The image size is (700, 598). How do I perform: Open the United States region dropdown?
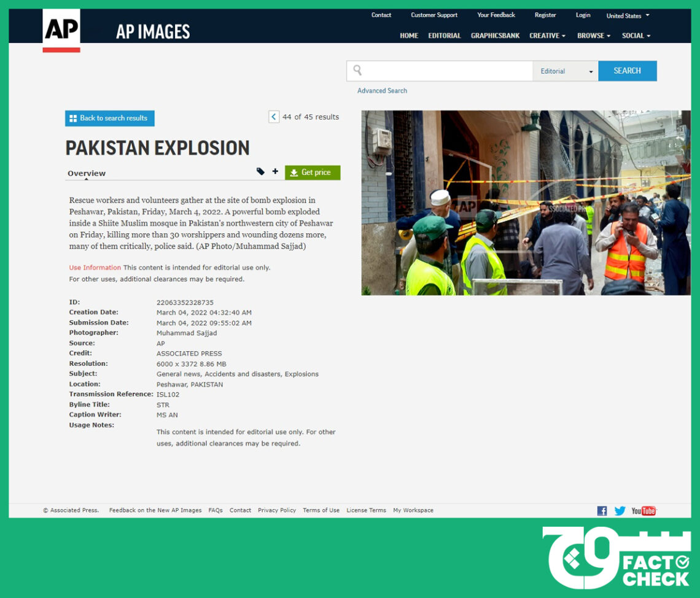pyautogui.click(x=628, y=15)
